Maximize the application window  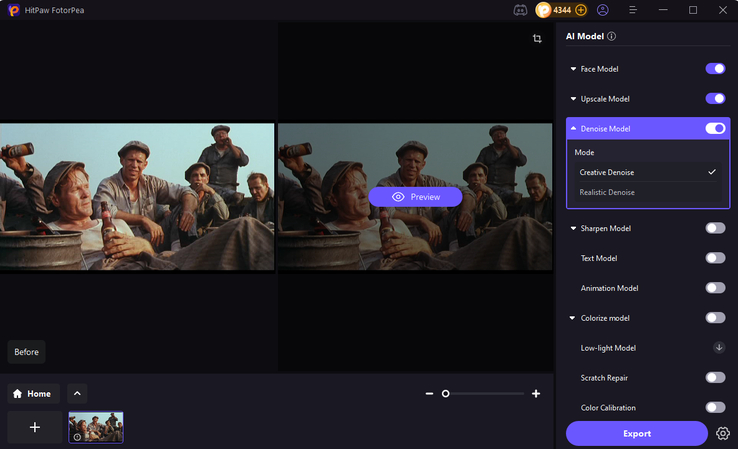[x=693, y=10]
